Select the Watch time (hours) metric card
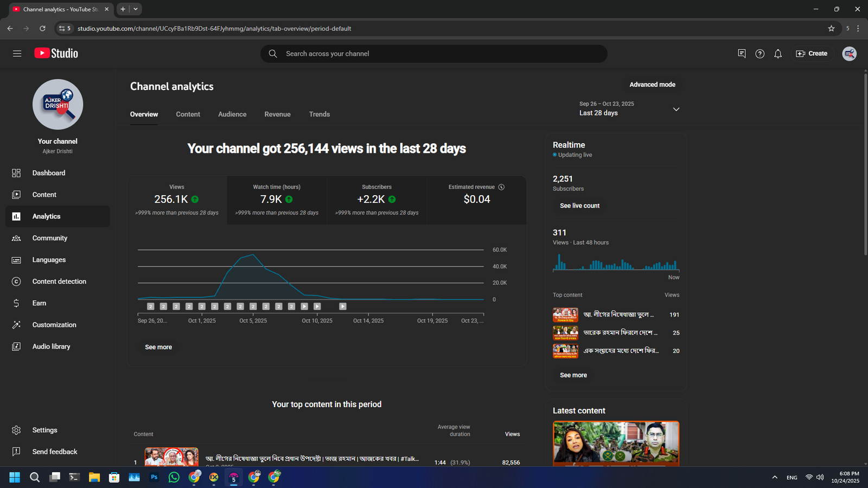868x488 pixels. coord(277,200)
